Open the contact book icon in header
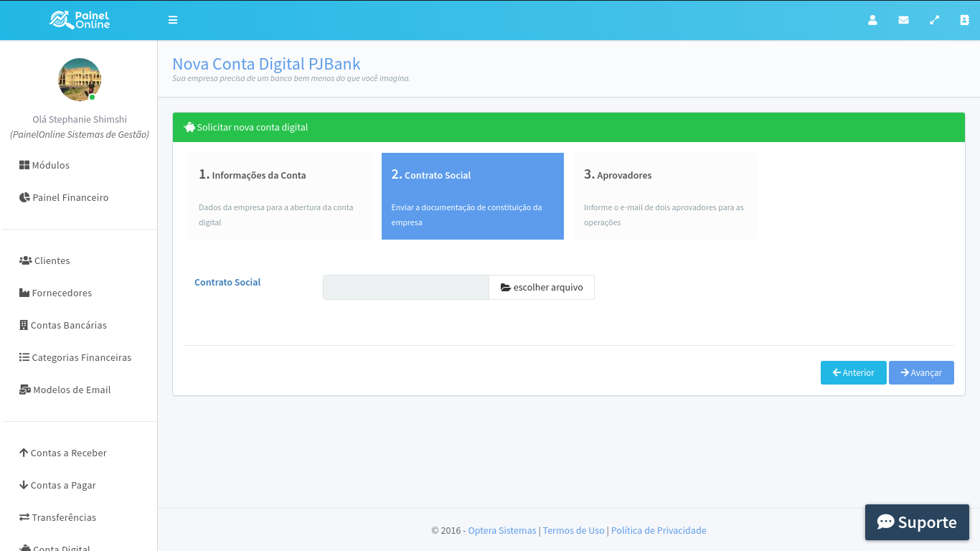This screenshot has width=980, height=551. tap(964, 20)
